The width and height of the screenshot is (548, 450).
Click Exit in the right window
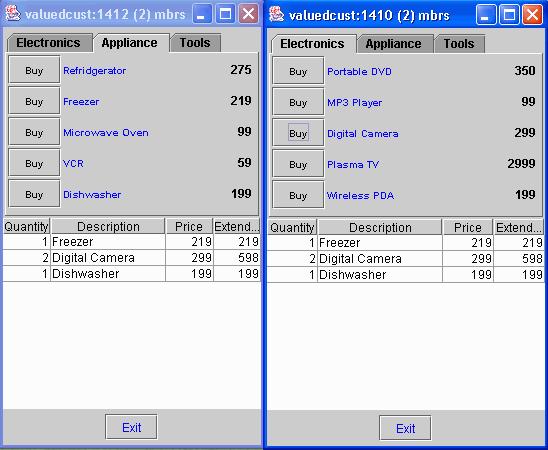[x=405, y=428]
